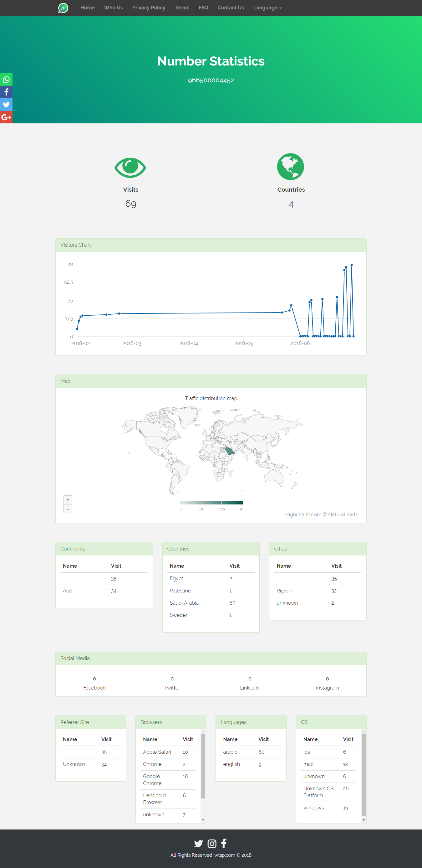Zoom out on the traffic map
This screenshot has width=422, height=868.
(x=68, y=509)
